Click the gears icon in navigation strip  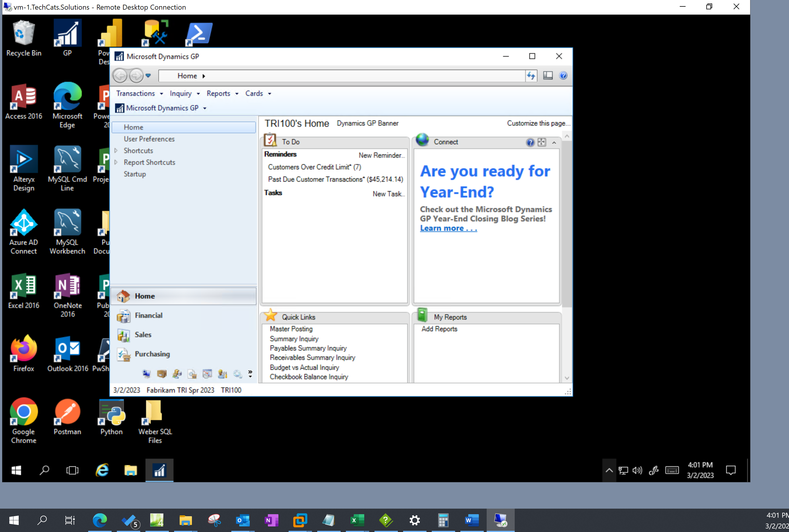click(x=238, y=374)
